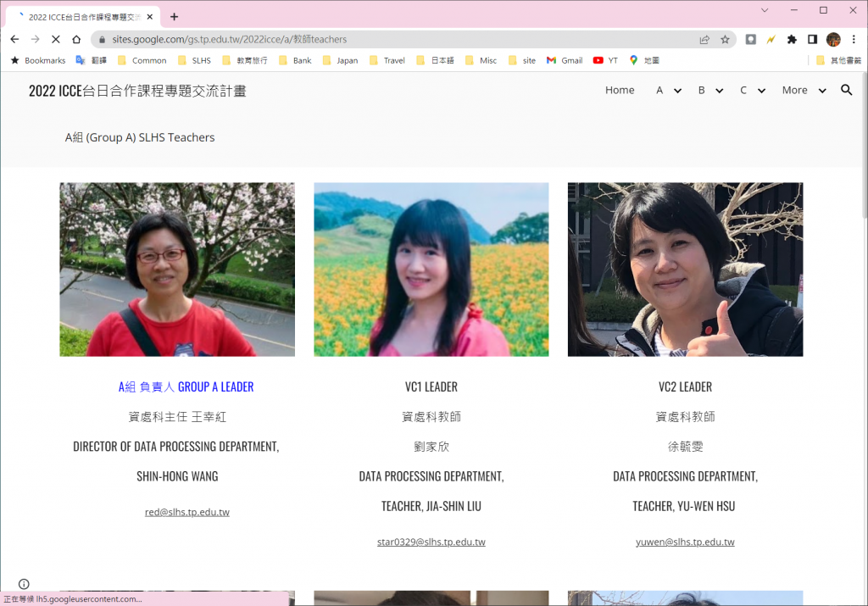Email yuwen@slhs.tp.edu.tw
Image resolution: width=868 pixels, height=606 pixels.
[x=685, y=542]
